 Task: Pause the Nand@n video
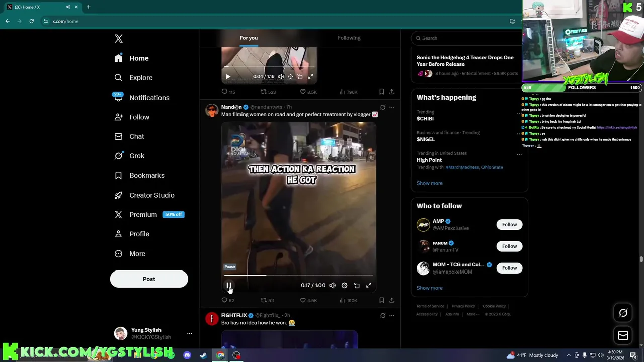point(229,285)
